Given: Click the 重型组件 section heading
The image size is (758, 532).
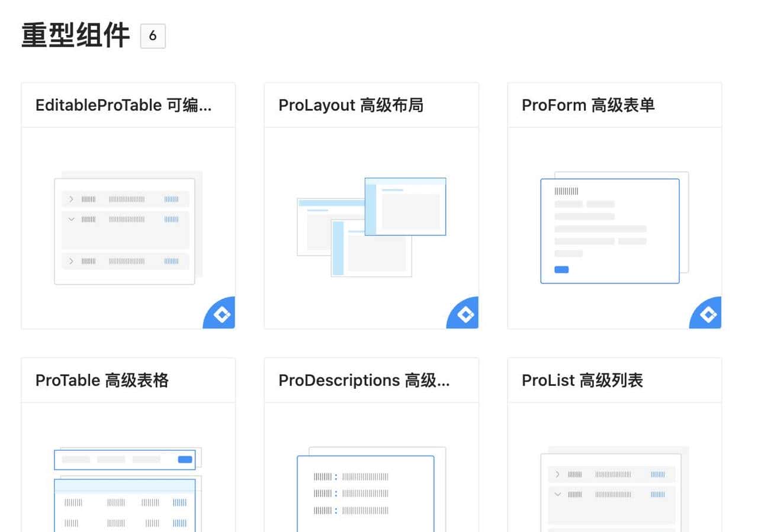Looking at the screenshot, I should point(75,34).
